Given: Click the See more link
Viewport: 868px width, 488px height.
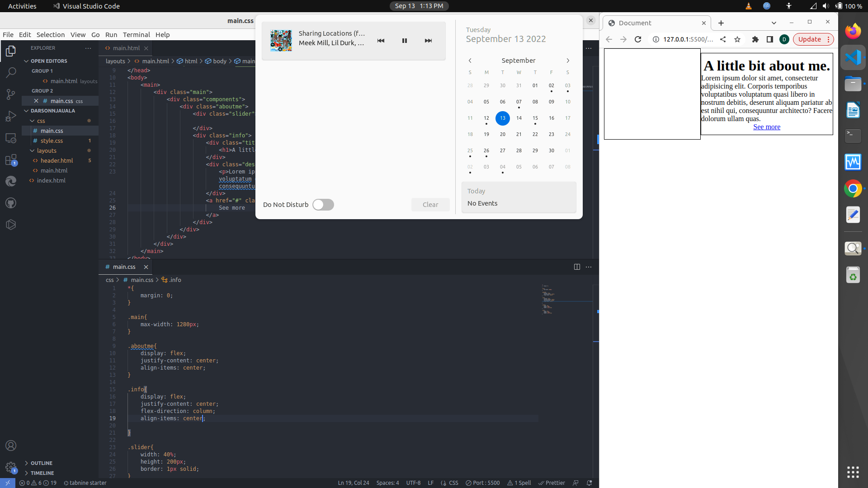Looking at the screenshot, I should [766, 127].
